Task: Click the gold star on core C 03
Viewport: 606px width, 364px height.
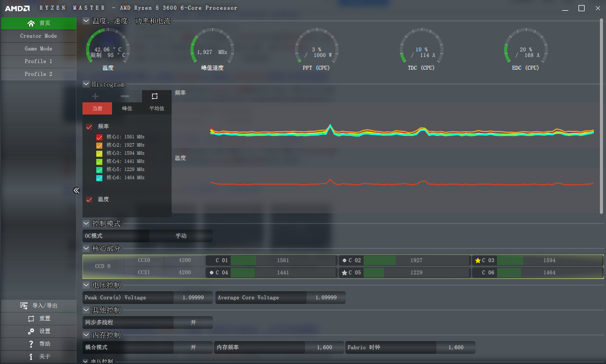Action: click(478, 261)
